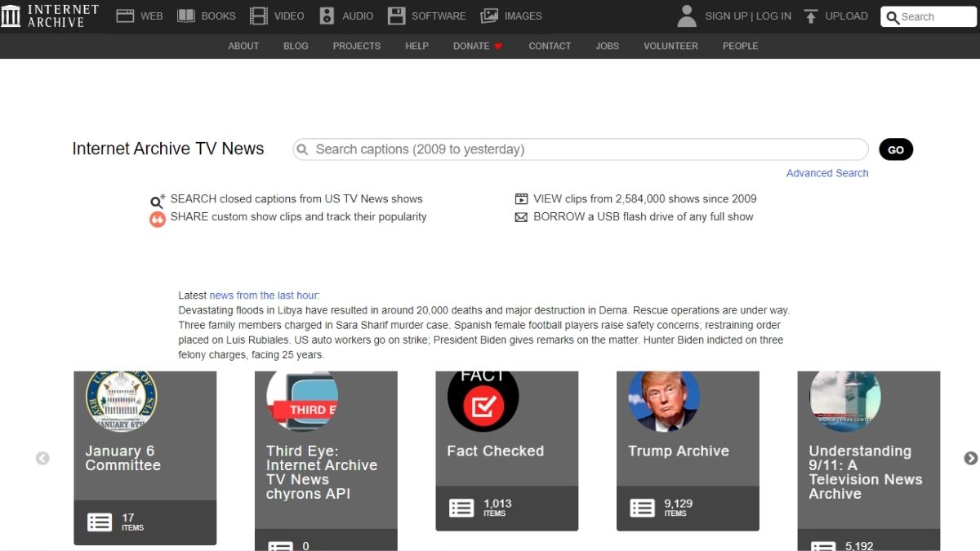
Task: Open the Images section icon
Action: [489, 16]
